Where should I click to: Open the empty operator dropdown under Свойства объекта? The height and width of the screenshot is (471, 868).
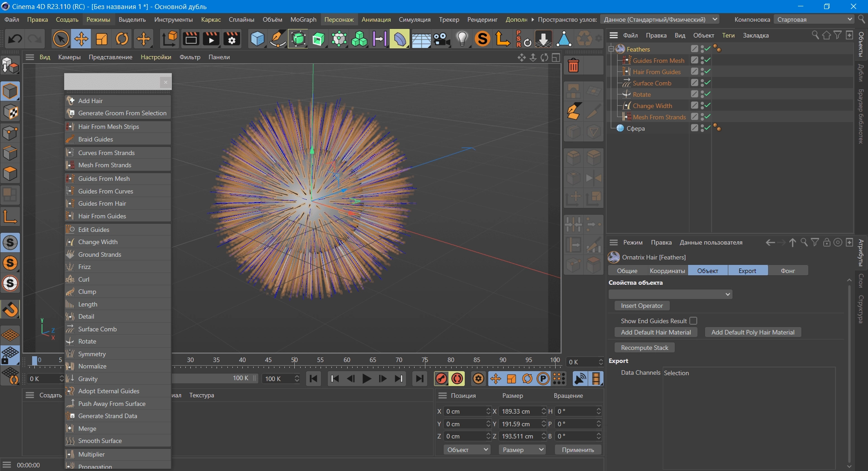coord(670,294)
